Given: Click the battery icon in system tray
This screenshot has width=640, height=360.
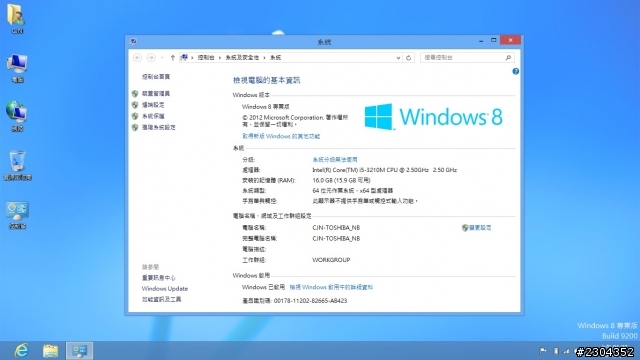Looking at the screenshot, I should (556, 351).
